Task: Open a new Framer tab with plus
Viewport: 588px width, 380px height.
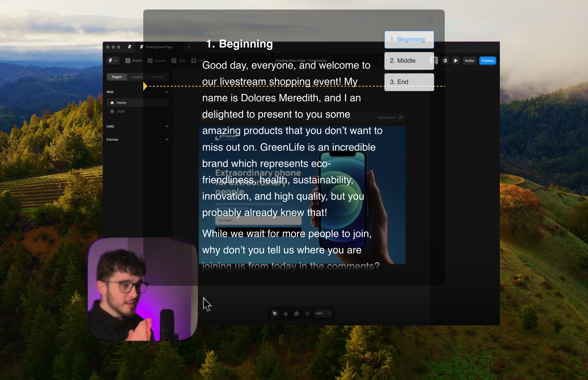Action: 189,47
